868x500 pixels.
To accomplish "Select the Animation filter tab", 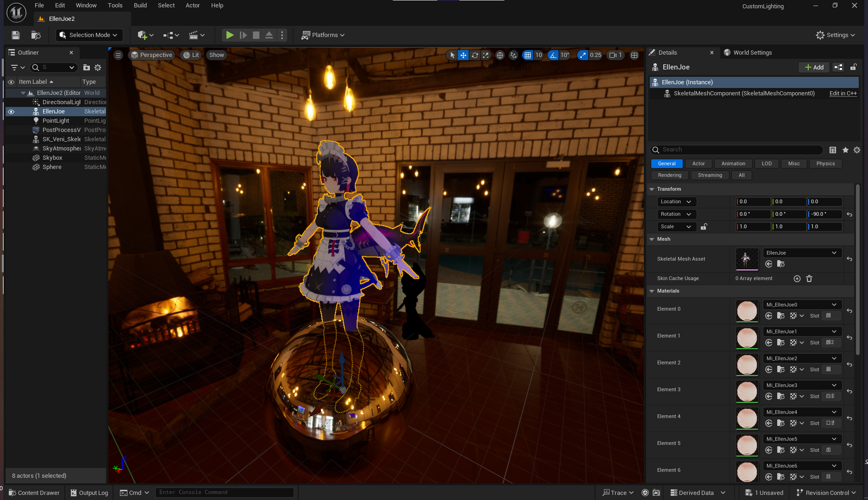I will [733, 164].
